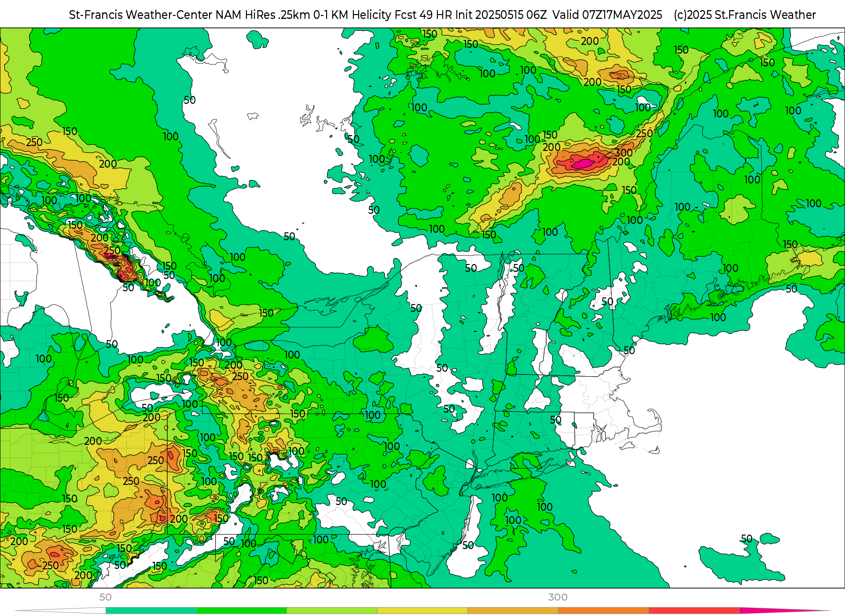Click "Init 20250515 06Z" in the title
Viewport: 845px width, 616px height.
pyautogui.click(x=501, y=15)
